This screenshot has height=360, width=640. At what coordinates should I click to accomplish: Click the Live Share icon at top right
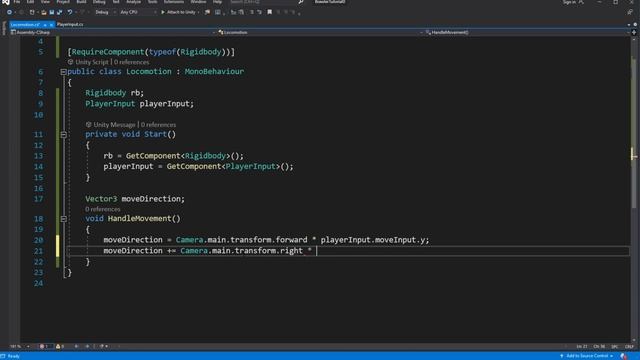click(x=630, y=12)
